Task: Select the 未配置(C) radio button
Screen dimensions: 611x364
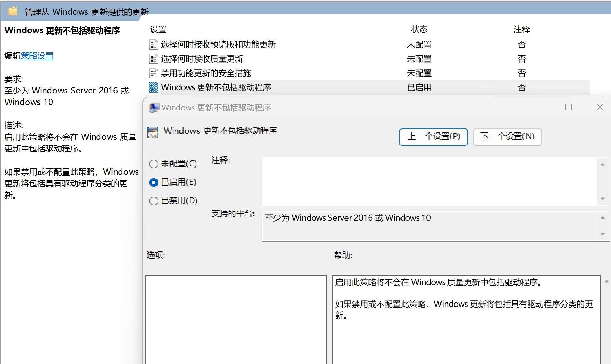Action: (x=154, y=164)
